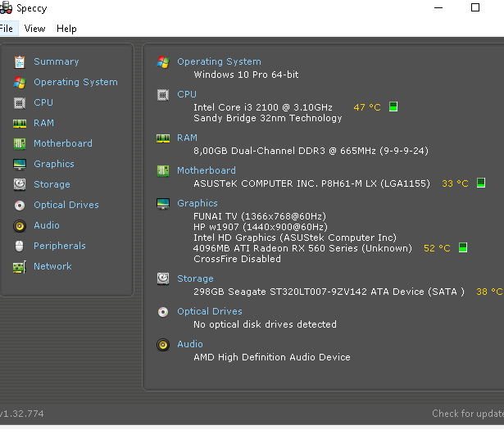Click the RAM stick icon in sidebar
This screenshot has height=439, width=504.
click(x=20, y=124)
